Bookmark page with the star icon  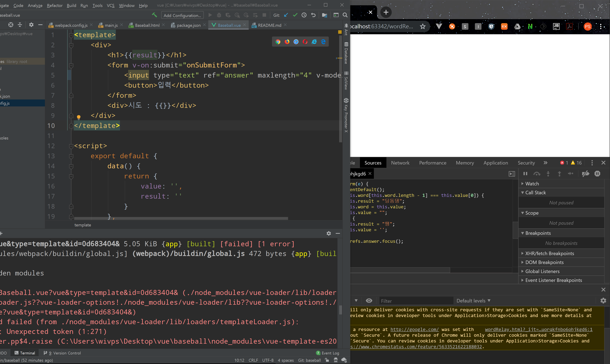point(422,26)
